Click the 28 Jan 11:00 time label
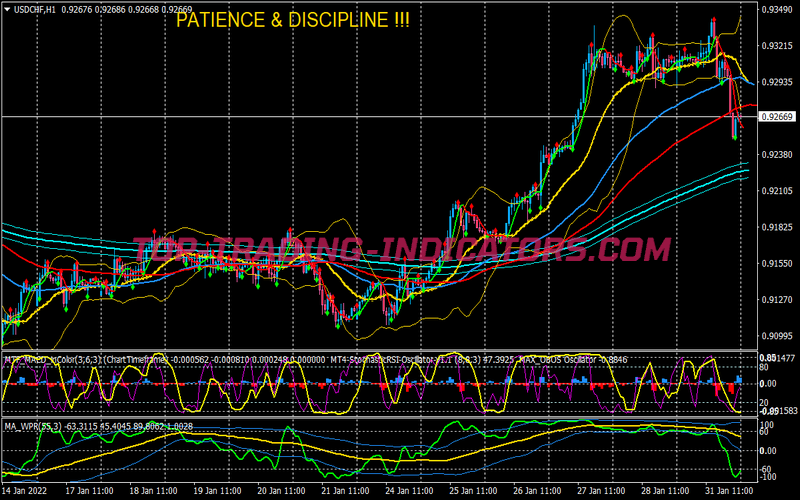800x500 pixels. [665, 491]
